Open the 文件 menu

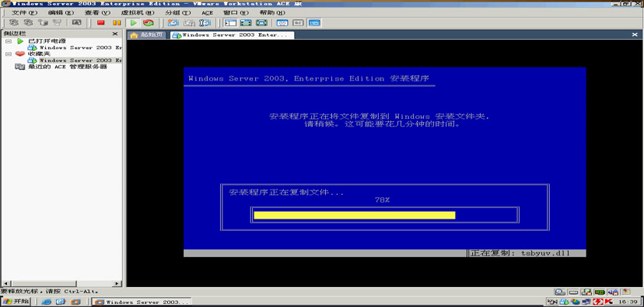[x=24, y=13]
